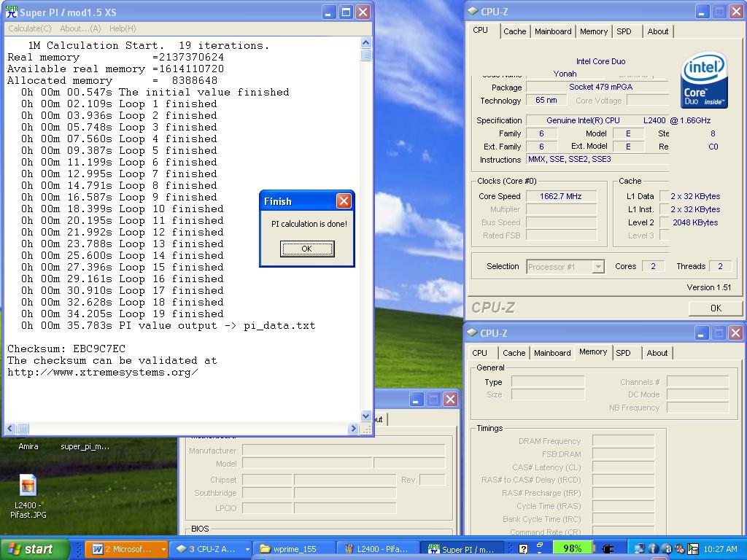Click the DRAM Frequency field in lower CPU-Z
Image resolution: width=747 pixels, height=560 pixels.
click(623, 441)
